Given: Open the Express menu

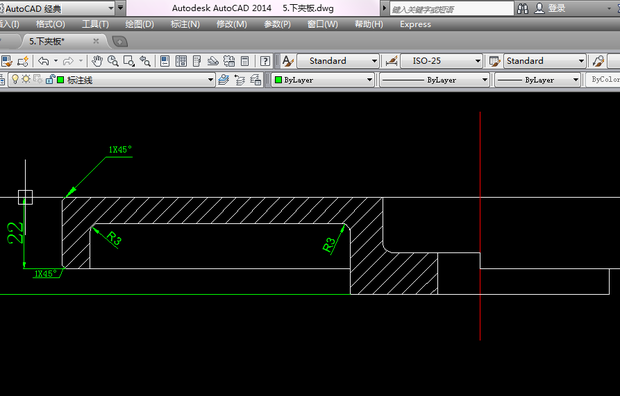Looking at the screenshot, I should 415,24.
